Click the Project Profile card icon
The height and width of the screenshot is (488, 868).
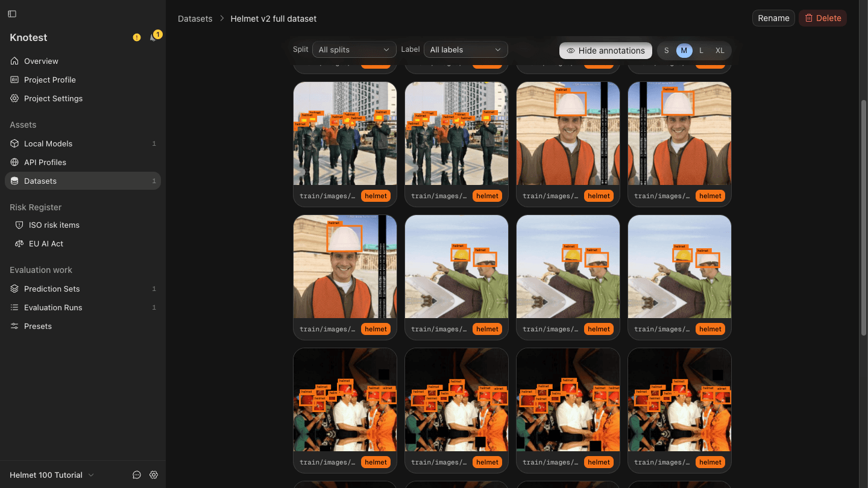tap(14, 80)
